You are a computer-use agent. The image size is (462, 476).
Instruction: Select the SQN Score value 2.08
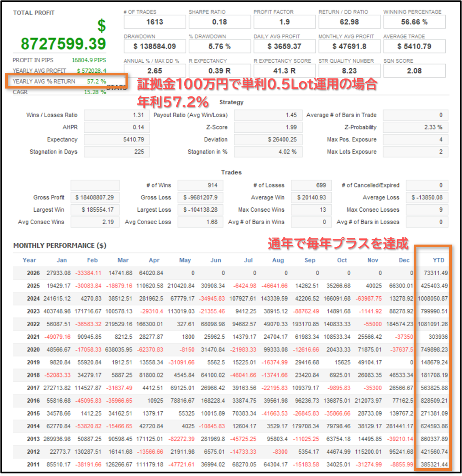(x=414, y=71)
